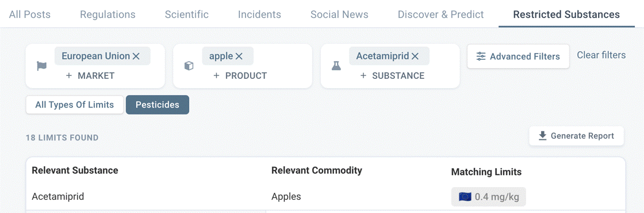
Task: Switch to All Types Of Limits
Action: pyautogui.click(x=74, y=105)
